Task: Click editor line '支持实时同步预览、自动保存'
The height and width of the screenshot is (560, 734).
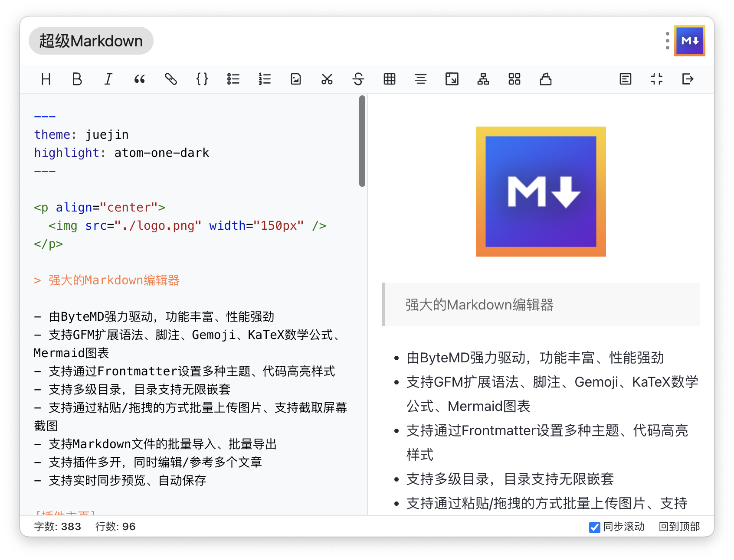Action: tap(120, 481)
